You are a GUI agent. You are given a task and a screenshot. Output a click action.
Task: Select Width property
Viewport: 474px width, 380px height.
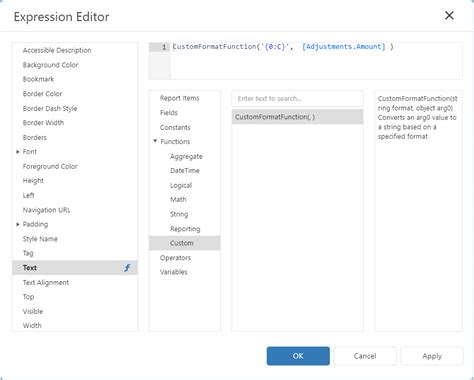point(75,326)
